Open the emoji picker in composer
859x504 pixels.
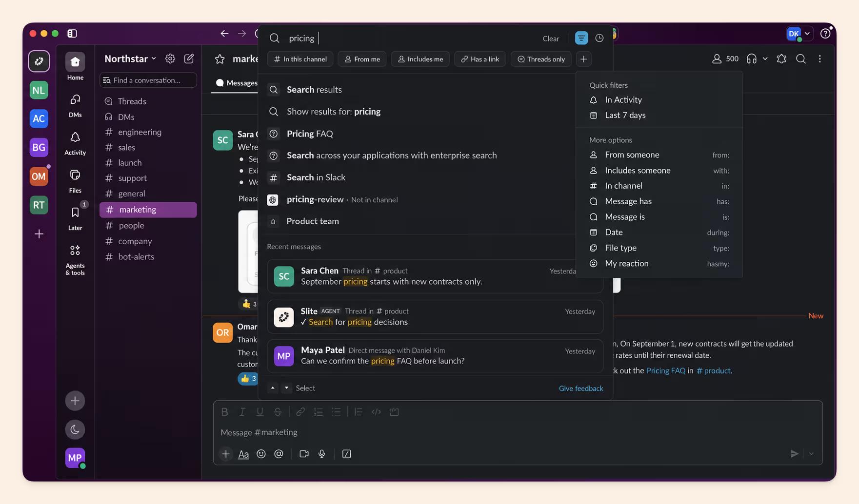coord(261,454)
